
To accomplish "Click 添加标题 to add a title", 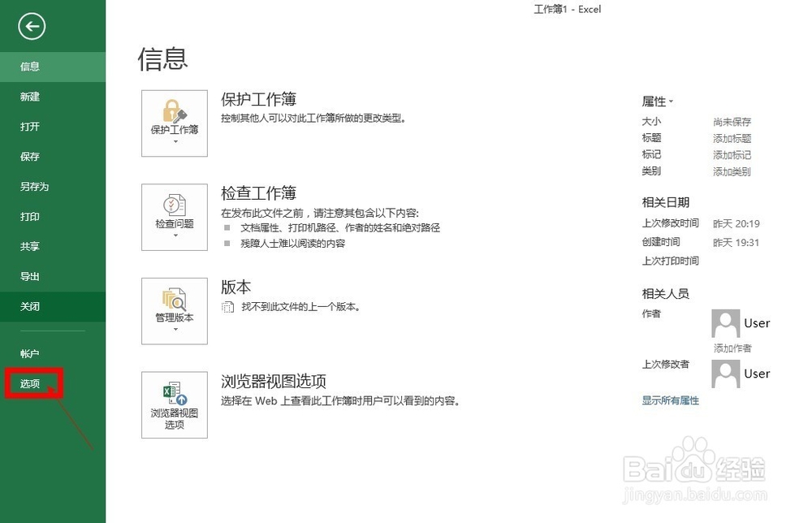I will point(734,137).
